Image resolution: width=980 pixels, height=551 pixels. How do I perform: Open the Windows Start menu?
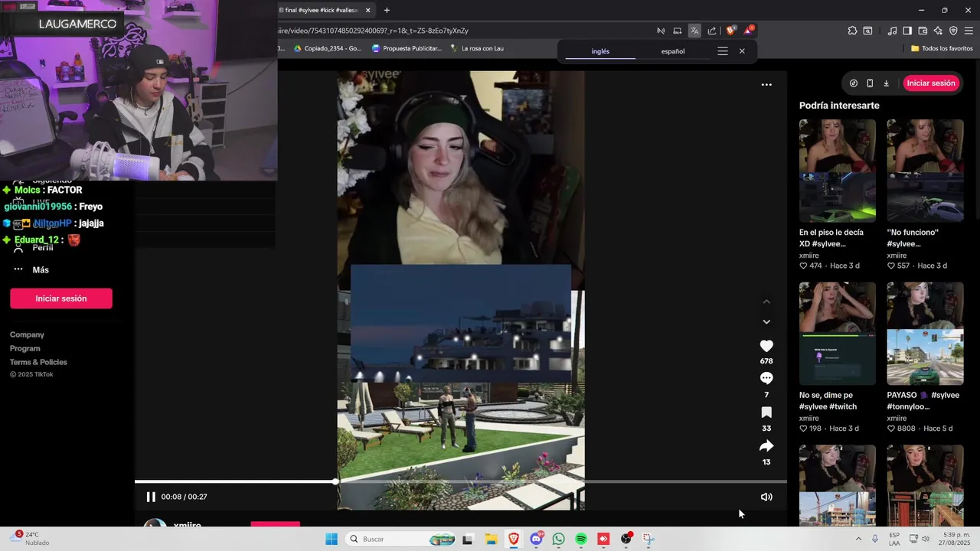point(332,540)
